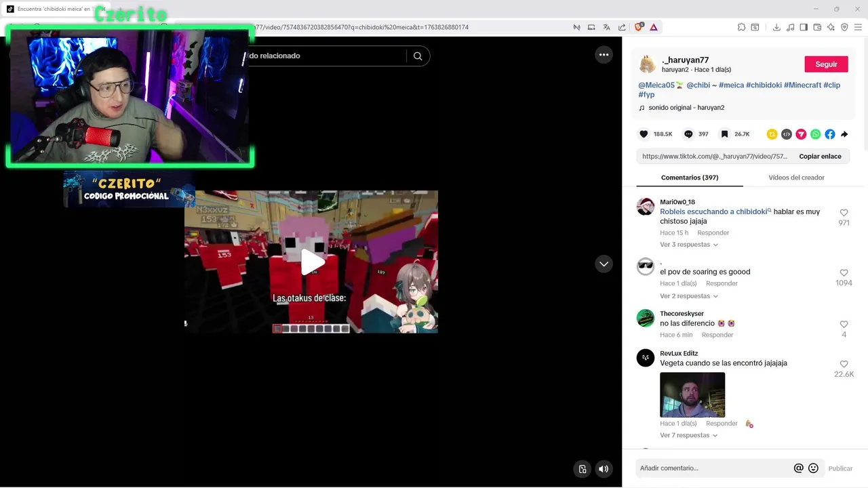The width and height of the screenshot is (868, 488).
Task: Save video with the bookmark icon
Action: point(724,134)
